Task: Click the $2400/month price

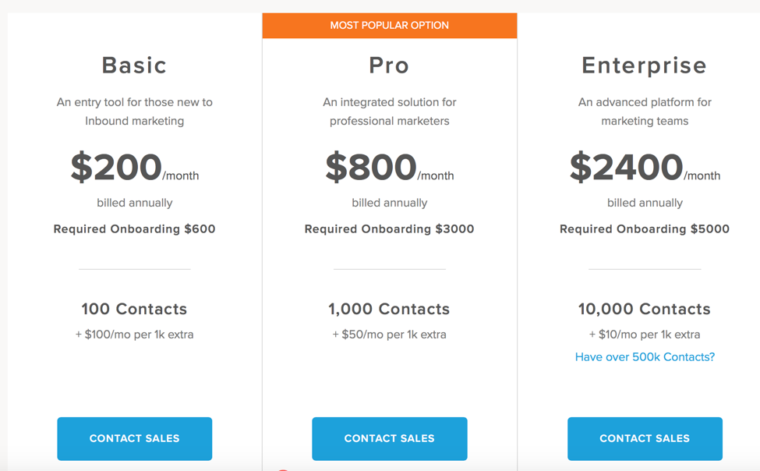Action: (644, 168)
